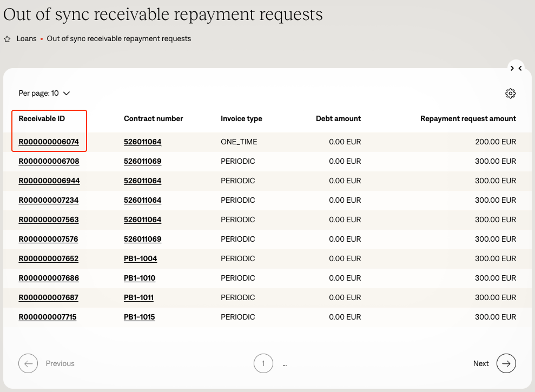Click Loans breadcrumb link
The width and height of the screenshot is (535, 392).
click(27, 39)
